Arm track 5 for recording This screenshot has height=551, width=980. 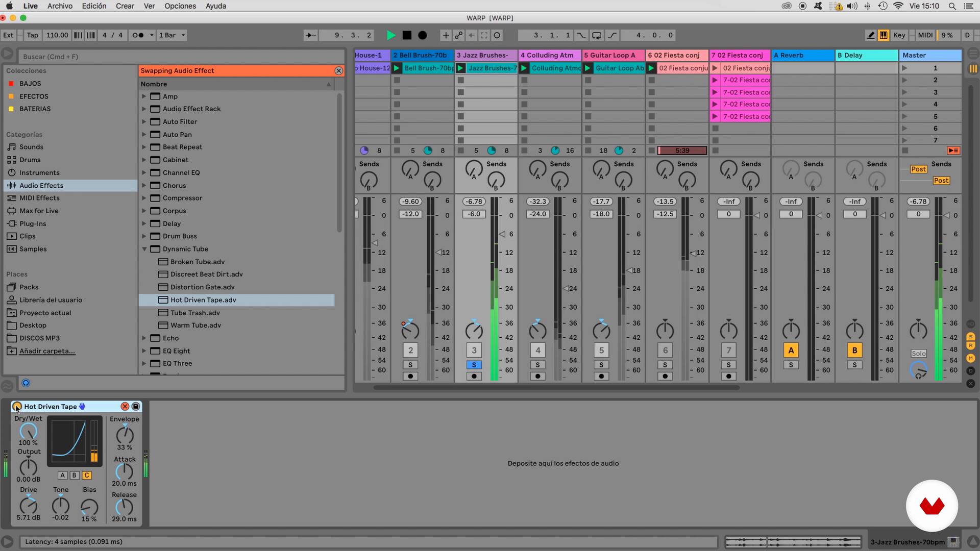(601, 377)
